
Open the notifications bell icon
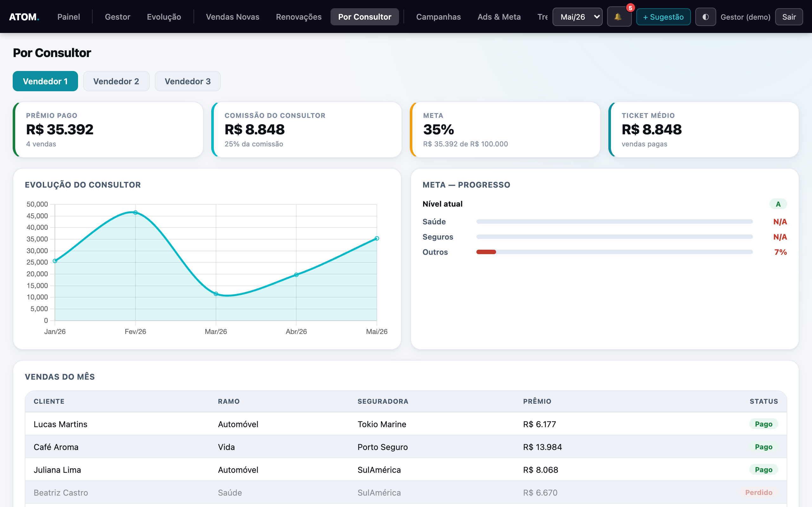(x=619, y=17)
